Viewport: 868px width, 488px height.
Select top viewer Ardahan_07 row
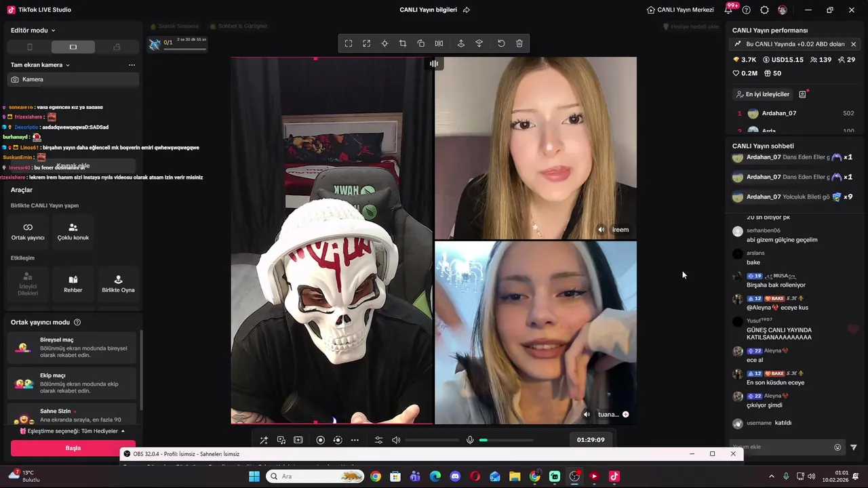coord(796,113)
